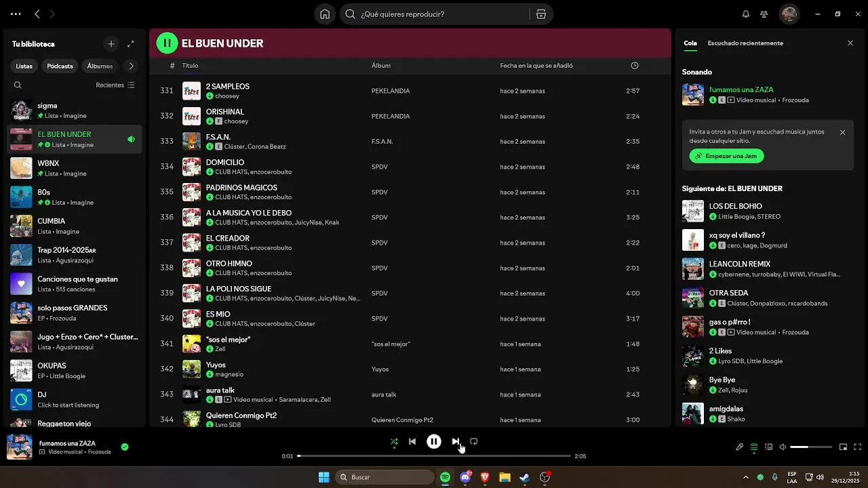The image size is (868, 488).
Task: Open the 80s playlist in library
Action: click(x=75, y=197)
